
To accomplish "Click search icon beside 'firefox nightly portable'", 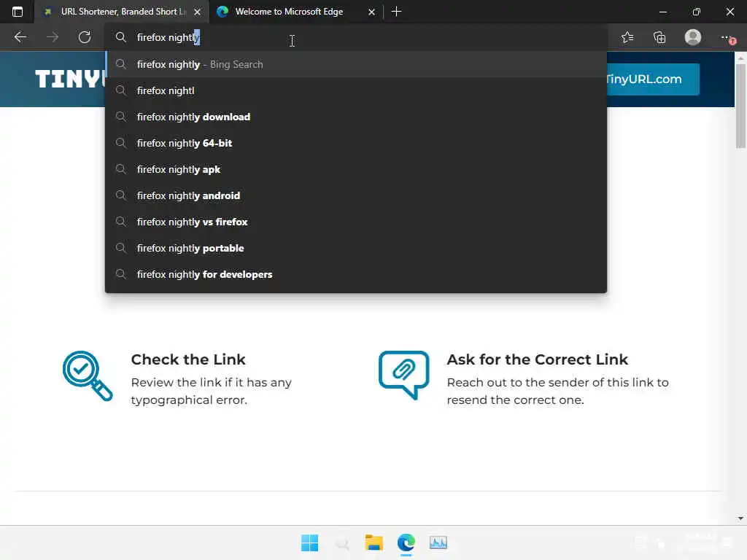I will (121, 248).
